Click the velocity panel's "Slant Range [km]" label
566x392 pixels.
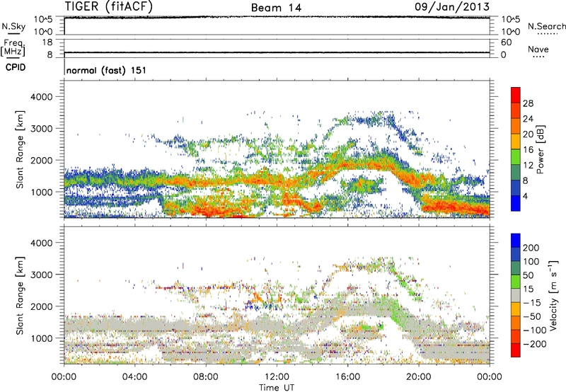(x=20, y=296)
